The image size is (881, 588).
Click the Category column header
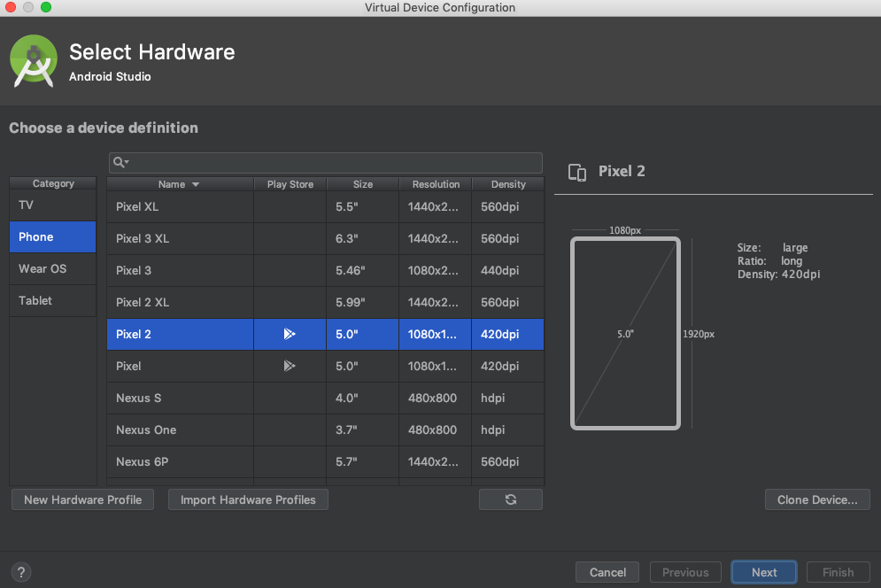53,183
